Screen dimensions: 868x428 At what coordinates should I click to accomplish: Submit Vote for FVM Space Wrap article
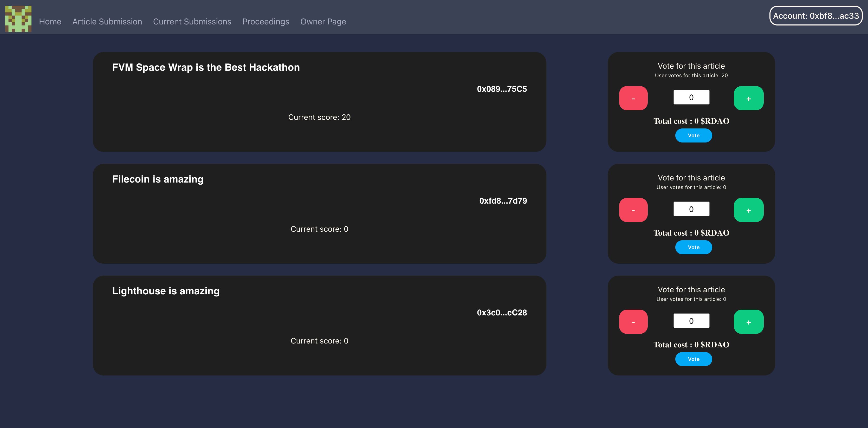point(694,135)
